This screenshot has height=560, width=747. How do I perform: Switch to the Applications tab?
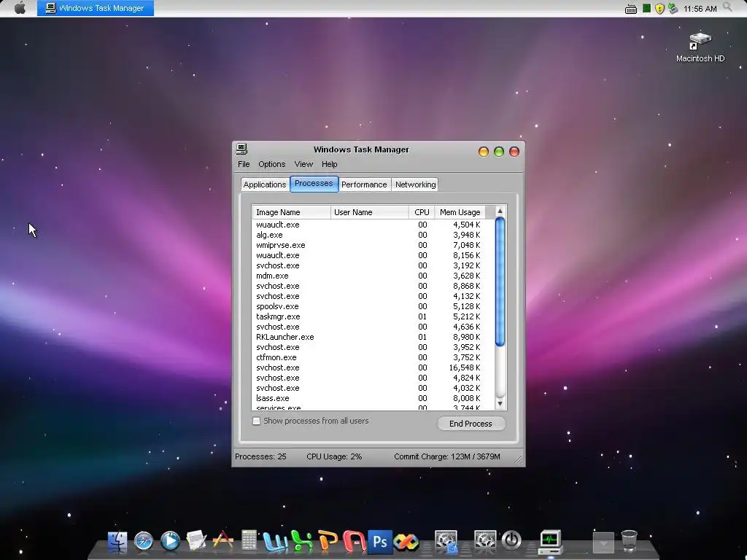(x=264, y=184)
